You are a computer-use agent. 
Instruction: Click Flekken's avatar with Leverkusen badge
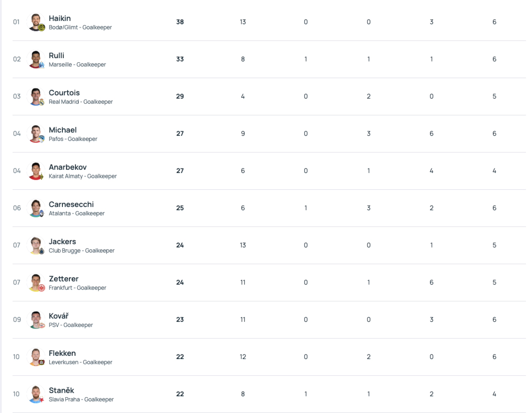pos(36,357)
